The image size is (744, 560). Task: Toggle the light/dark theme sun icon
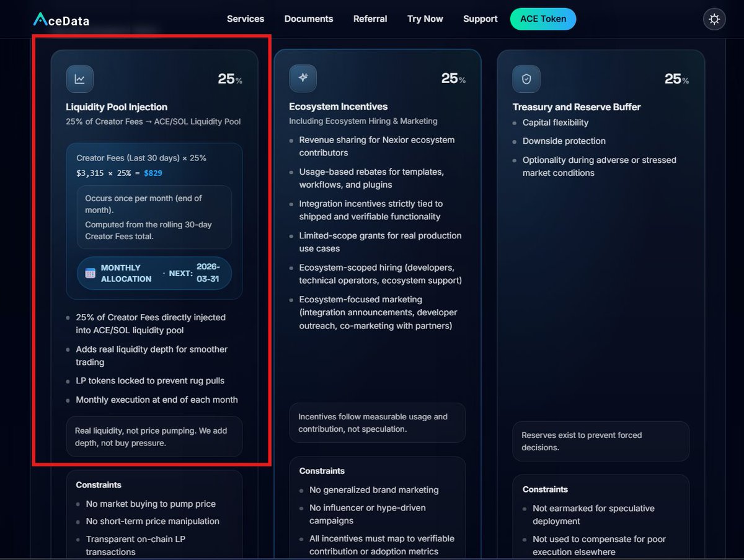(714, 19)
